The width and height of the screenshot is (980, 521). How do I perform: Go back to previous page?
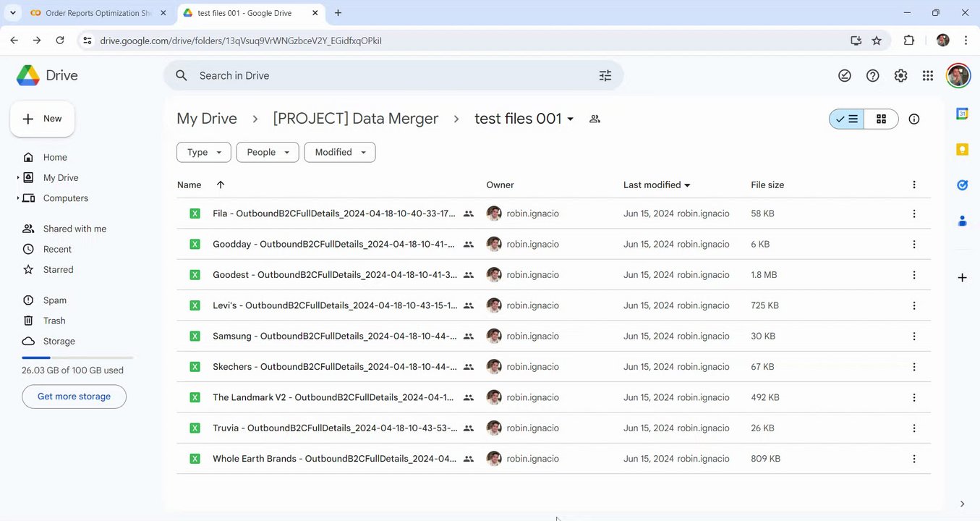coord(14,41)
